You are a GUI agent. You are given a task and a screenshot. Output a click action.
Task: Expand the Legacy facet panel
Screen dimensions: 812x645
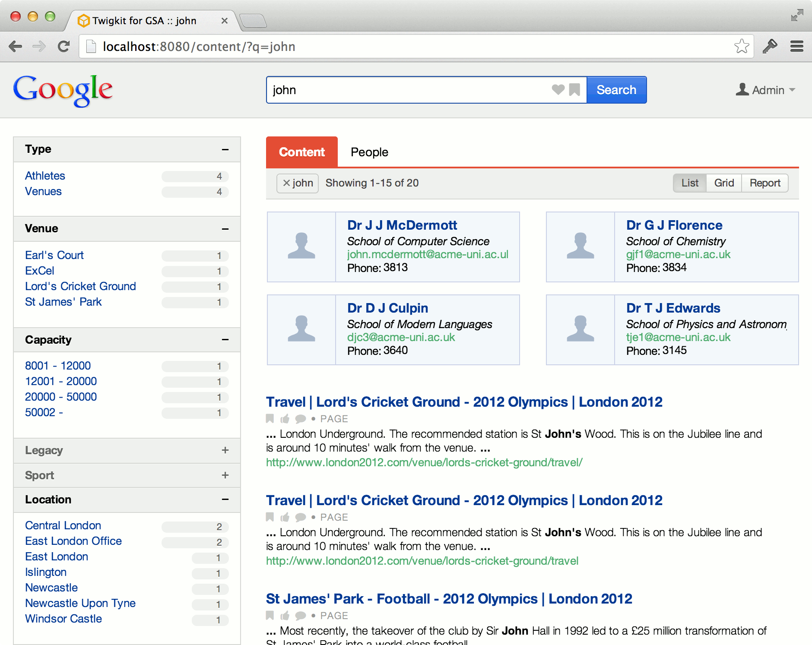click(225, 450)
